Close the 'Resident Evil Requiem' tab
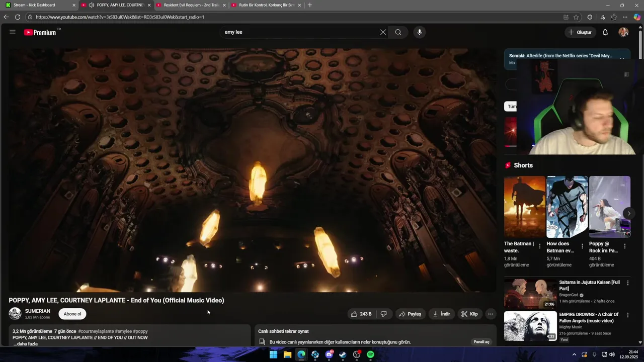The height and width of the screenshot is (362, 644). click(x=224, y=5)
